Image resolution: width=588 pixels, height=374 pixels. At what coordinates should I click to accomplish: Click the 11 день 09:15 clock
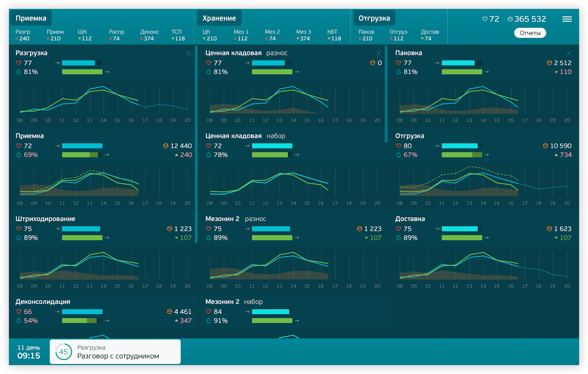click(29, 352)
